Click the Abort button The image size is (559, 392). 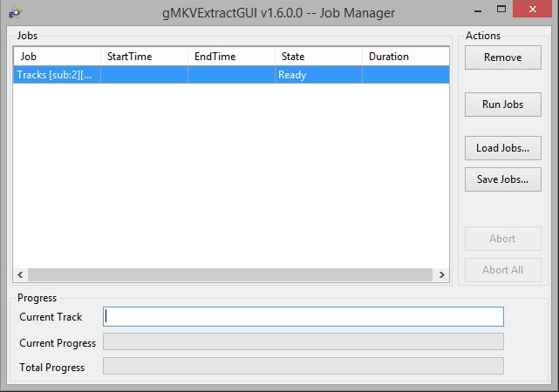click(x=502, y=239)
